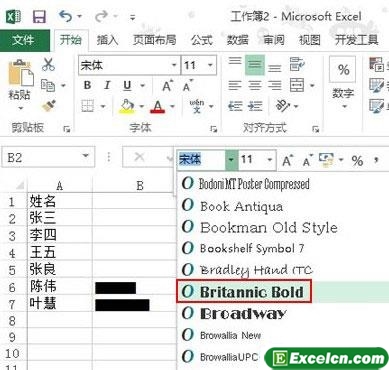389x370 pixels.
Task: Click the Increase Indent icon
Action: [x=255, y=106]
